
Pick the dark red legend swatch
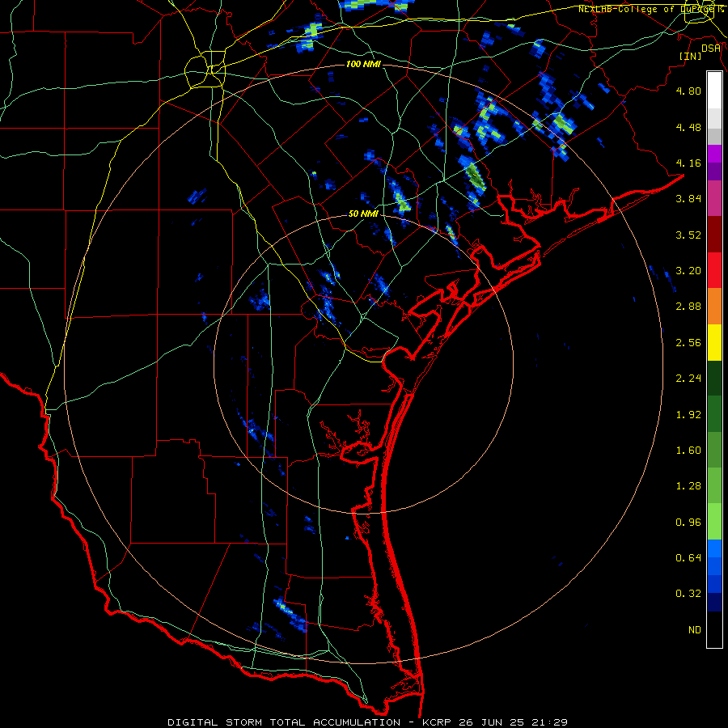tap(714, 235)
